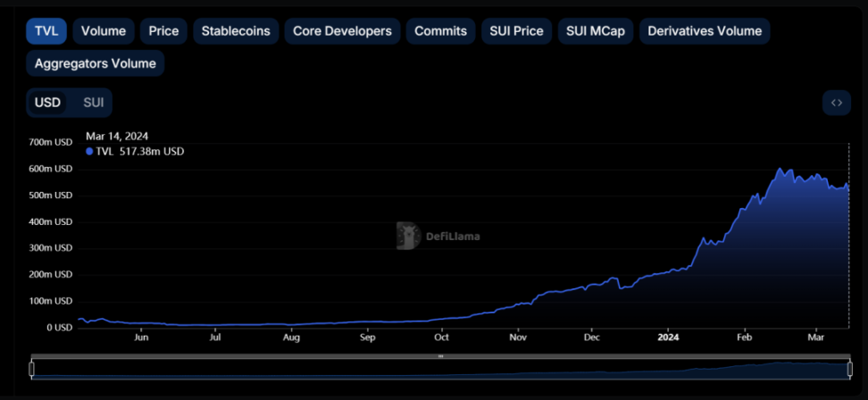The image size is (868, 400).
Task: Enable the SUI MCap series
Action: pyautogui.click(x=596, y=30)
